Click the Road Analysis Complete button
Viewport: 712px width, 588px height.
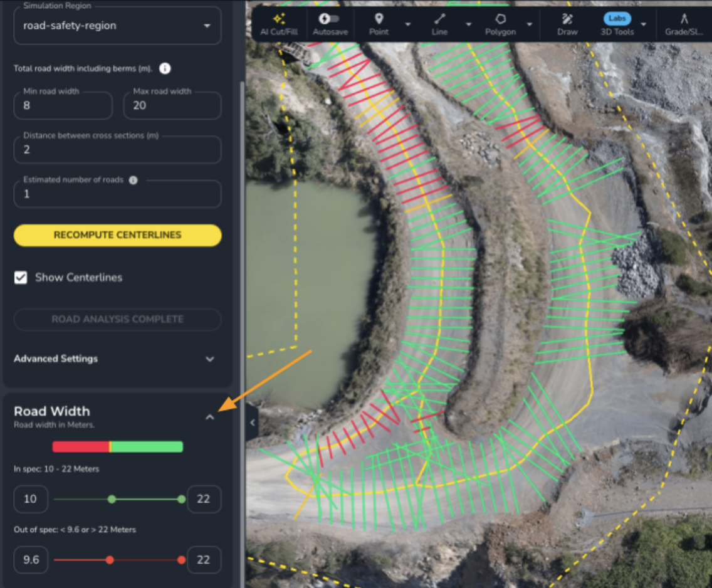tap(117, 319)
